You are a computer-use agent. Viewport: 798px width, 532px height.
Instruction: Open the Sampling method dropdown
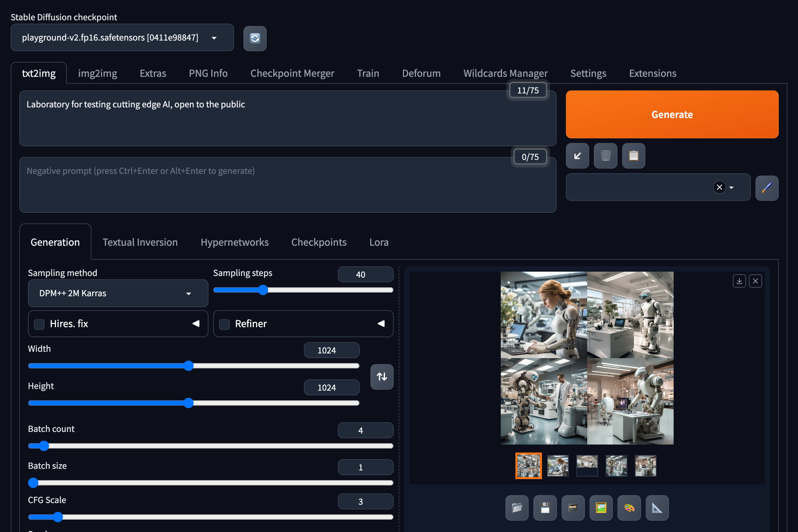tap(118, 294)
